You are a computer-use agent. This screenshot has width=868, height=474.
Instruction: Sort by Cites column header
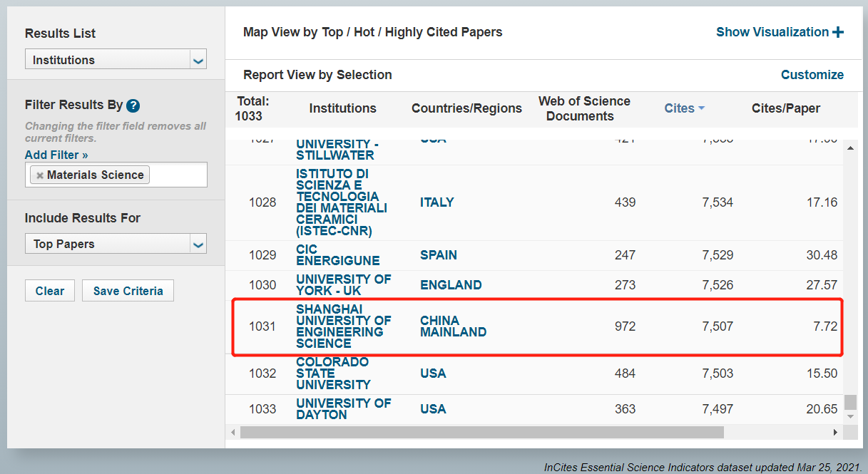679,108
